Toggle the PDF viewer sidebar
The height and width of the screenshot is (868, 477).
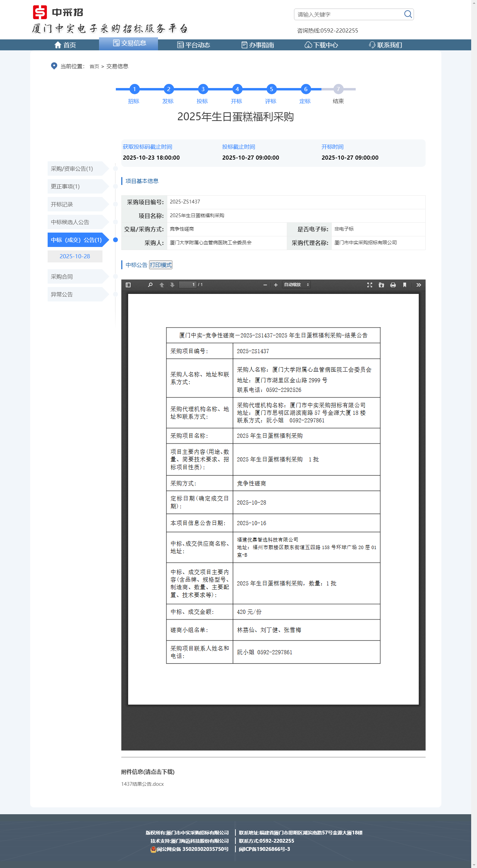pyautogui.click(x=128, y=285)
